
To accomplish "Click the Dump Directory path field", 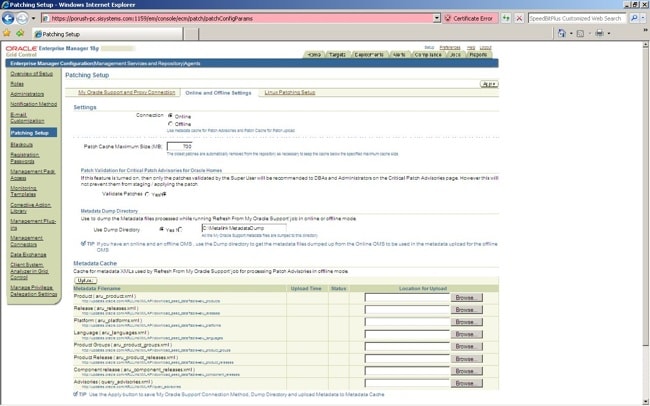I will tap(244, 228).
